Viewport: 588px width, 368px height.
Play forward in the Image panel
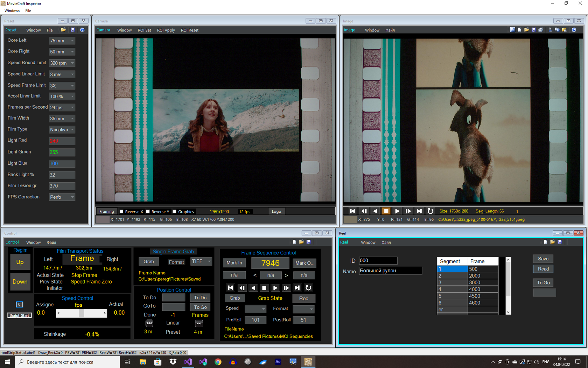pyautogui.click(x=397, y=211)
